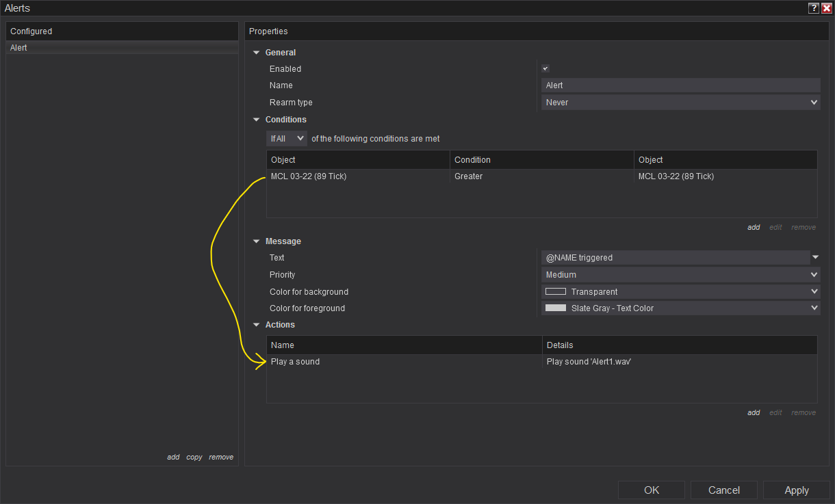Uncheck the Enabled checkbox

tap(545, 68)
